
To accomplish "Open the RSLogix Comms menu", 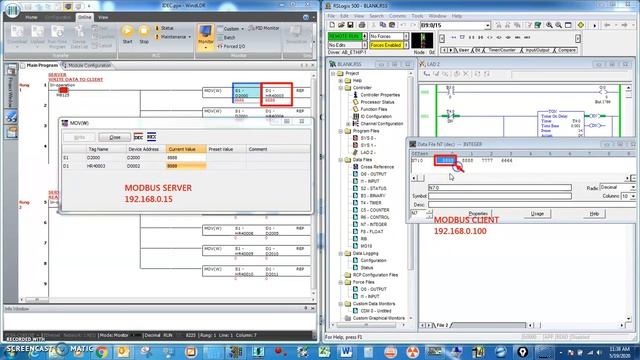I will coord(397,16).
